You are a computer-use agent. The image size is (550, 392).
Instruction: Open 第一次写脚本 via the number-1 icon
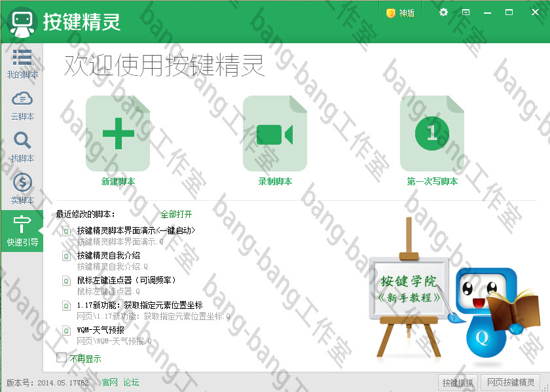click(432, 133)
